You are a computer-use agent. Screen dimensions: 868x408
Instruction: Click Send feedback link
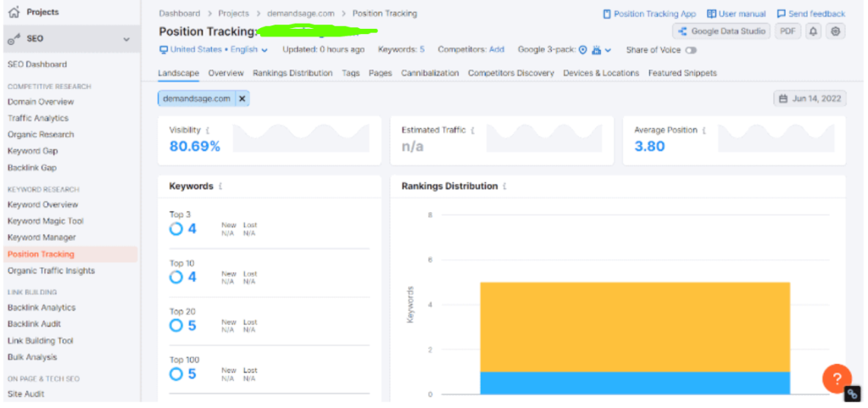point(811,14)
